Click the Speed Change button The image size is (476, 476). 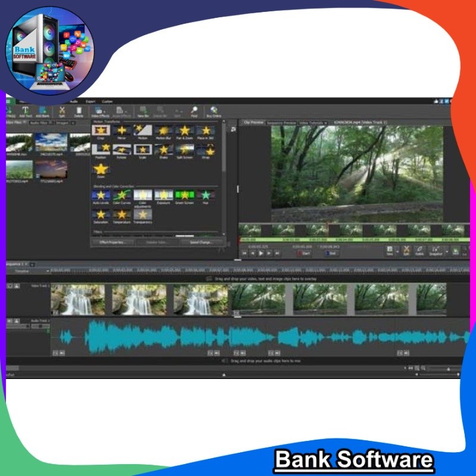pos(201,242)
